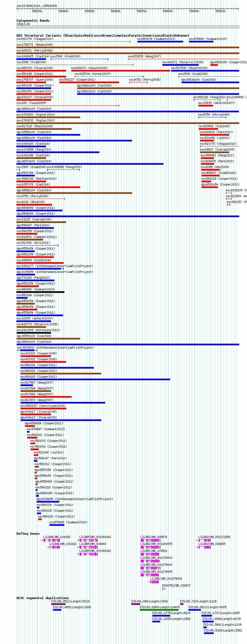247x644 pixels.
Task: Select nsv528370 (Shaikh2009) label
Action: 89,68
